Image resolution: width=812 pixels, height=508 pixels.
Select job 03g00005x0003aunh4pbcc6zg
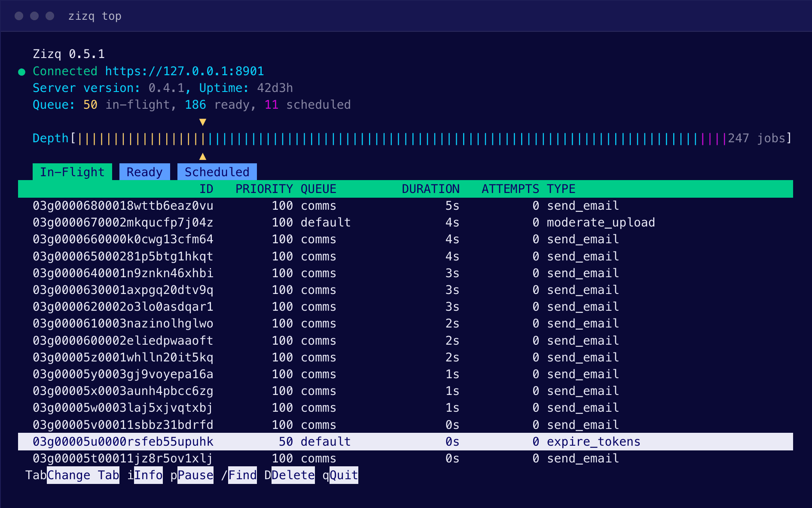click(406, 391)
